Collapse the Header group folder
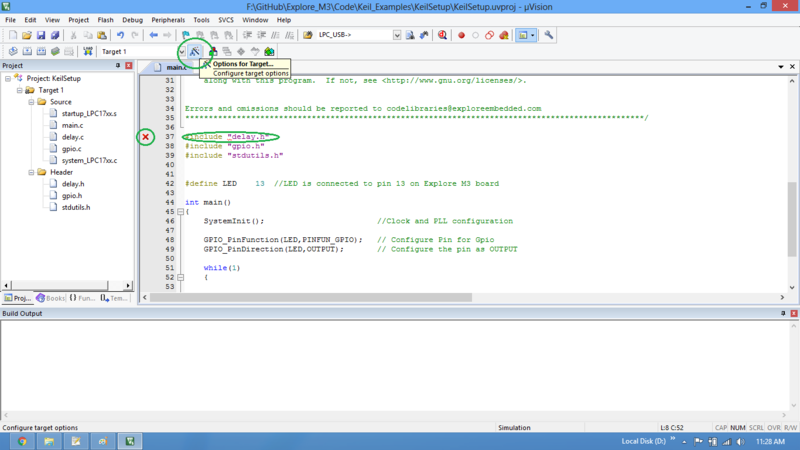800x450 pixels. tap(31, 172)
